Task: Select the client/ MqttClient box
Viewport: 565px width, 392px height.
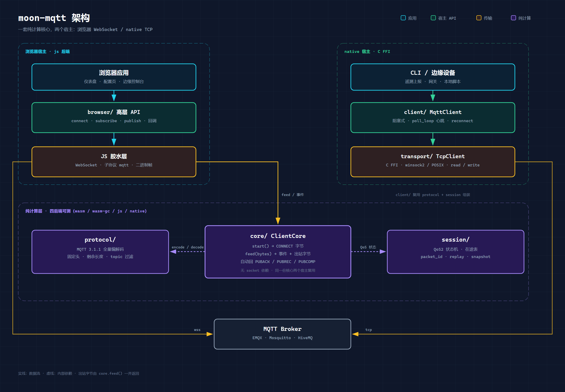Action: (433, 118)
